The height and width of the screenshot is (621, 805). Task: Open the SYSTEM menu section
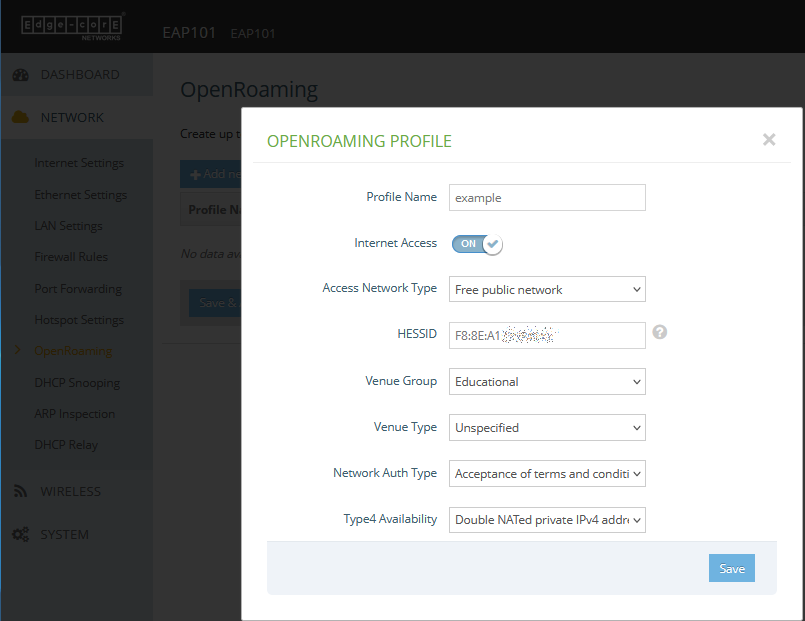coord(77,534)
